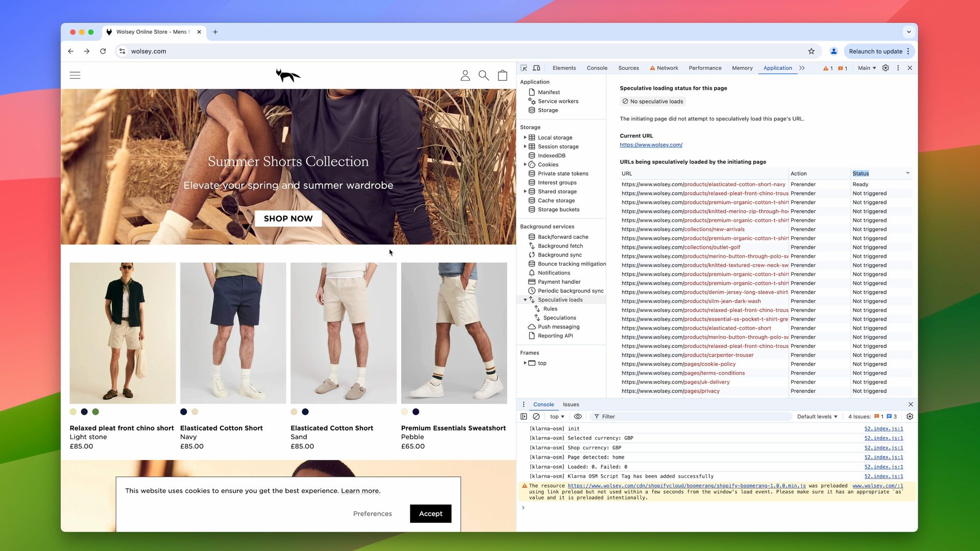Open the Default levels dropdown
The width and height of the screenshot is (980, 551).
(817, 417)
